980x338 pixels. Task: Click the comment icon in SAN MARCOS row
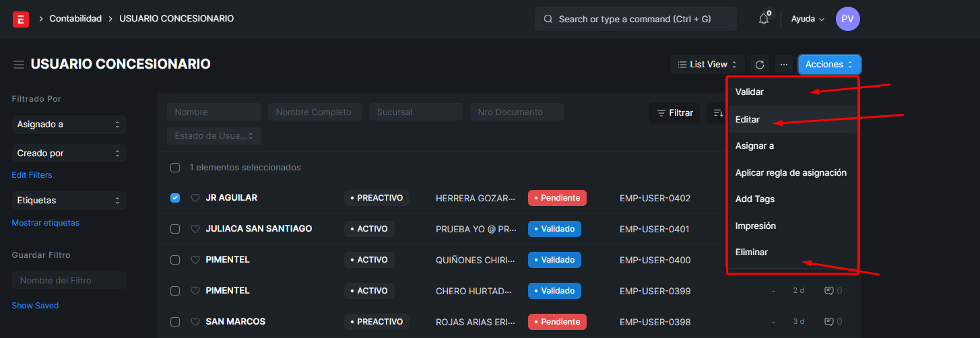[x=829, y=322]
